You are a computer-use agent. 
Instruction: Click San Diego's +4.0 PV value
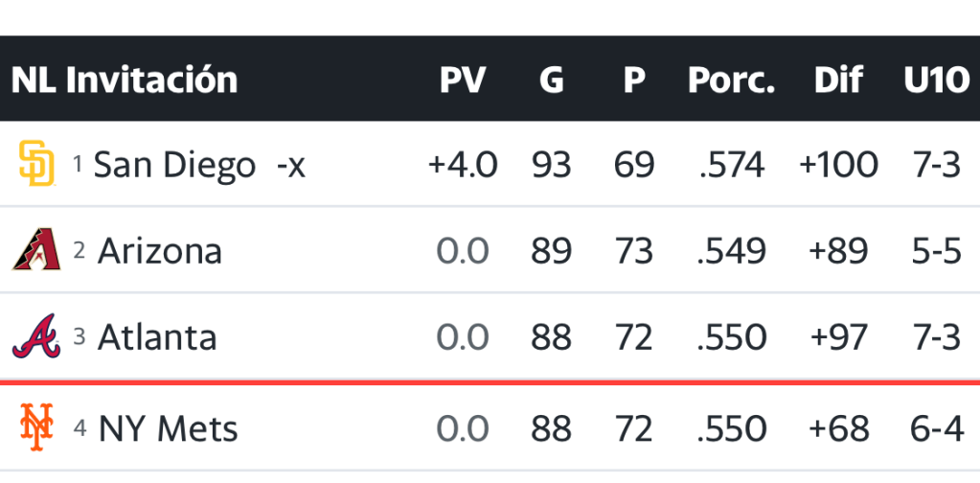(x=463, y=166)
